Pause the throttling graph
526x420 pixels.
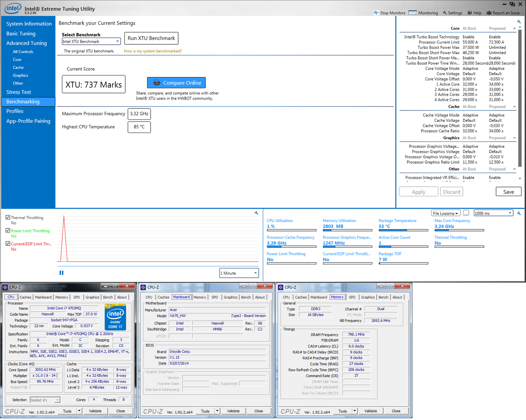coord(61,273)
